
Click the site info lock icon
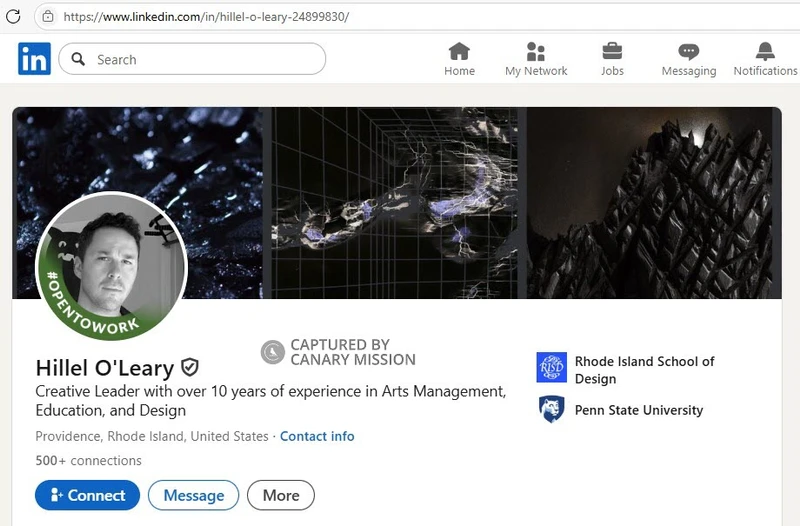(48, 16)
